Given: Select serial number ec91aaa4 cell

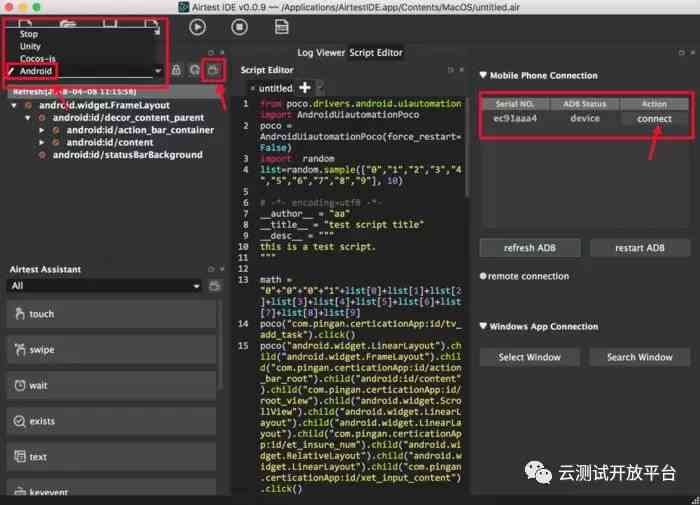Looking at the screenshot, I should [515, 119].
